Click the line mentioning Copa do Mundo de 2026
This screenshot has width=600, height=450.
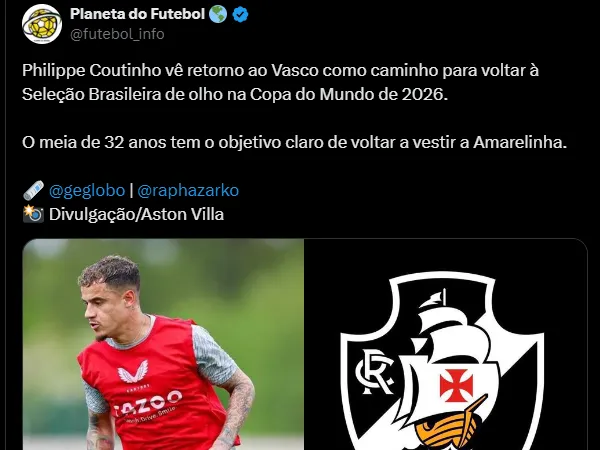(x=235, y=95)
